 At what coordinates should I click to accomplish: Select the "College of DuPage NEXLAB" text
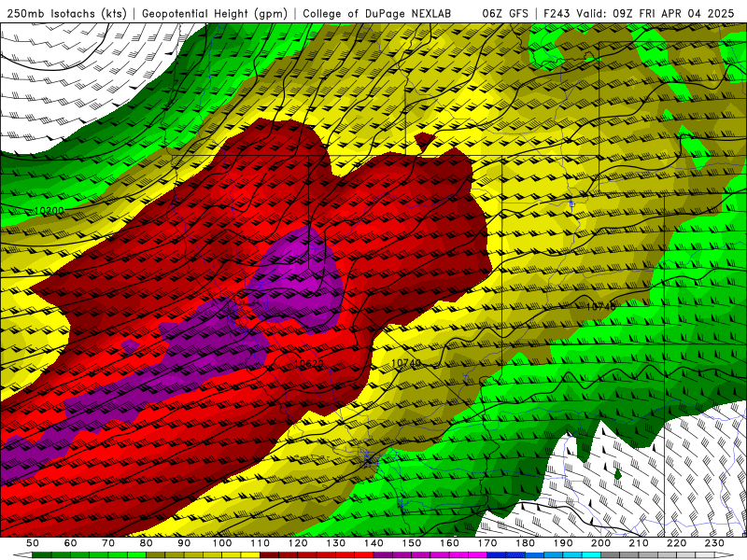(x=377, y=14)
